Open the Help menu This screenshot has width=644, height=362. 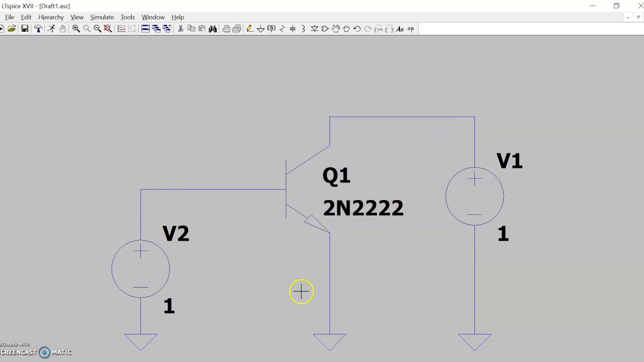[x=178, y=17]
